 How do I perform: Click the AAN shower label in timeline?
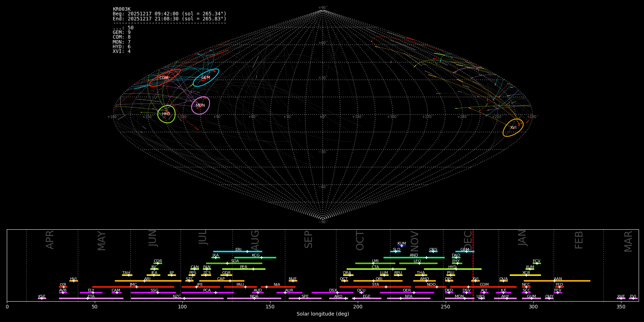558,279
